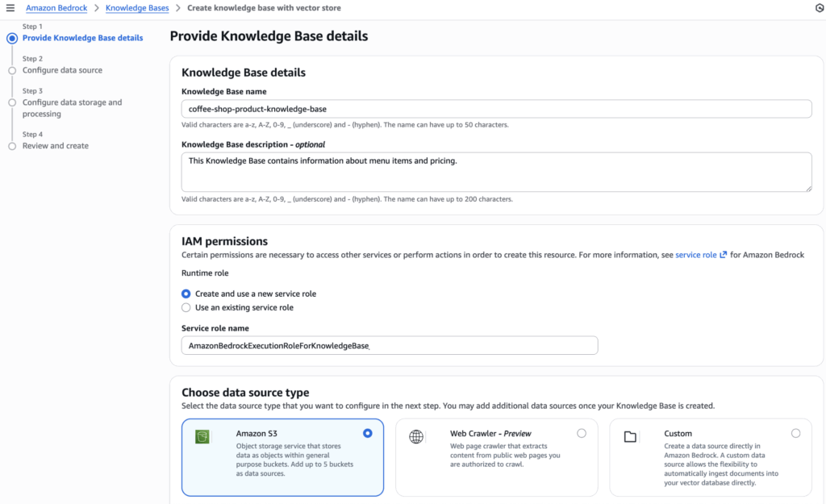
Task: Open the Knowledge Bases breadcrumb link
Action: (x=137, y=8)
